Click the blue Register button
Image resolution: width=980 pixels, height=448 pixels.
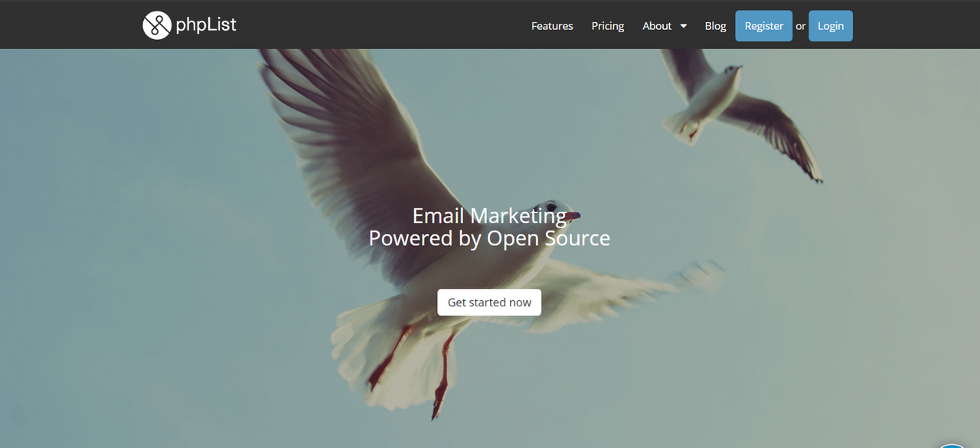tap(764, 26)
